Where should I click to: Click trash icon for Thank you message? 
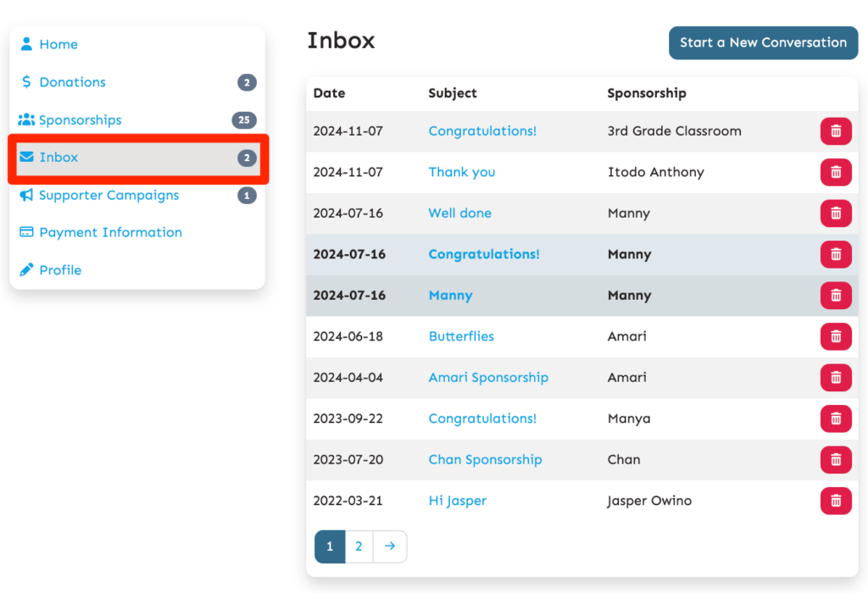(835, 172)
